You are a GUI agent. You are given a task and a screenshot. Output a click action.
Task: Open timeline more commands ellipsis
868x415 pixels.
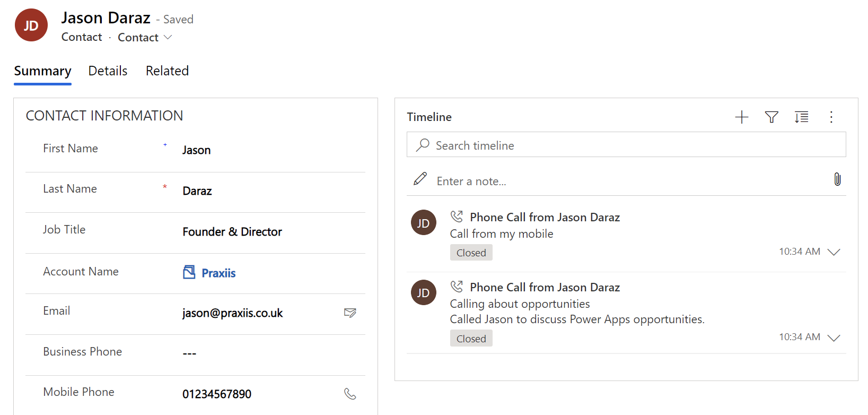831,117
